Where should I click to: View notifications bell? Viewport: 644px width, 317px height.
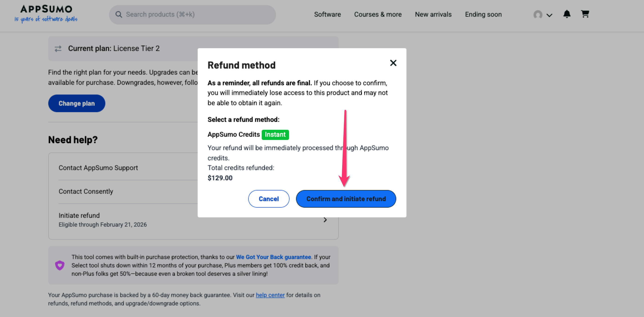tap(567, 14)
